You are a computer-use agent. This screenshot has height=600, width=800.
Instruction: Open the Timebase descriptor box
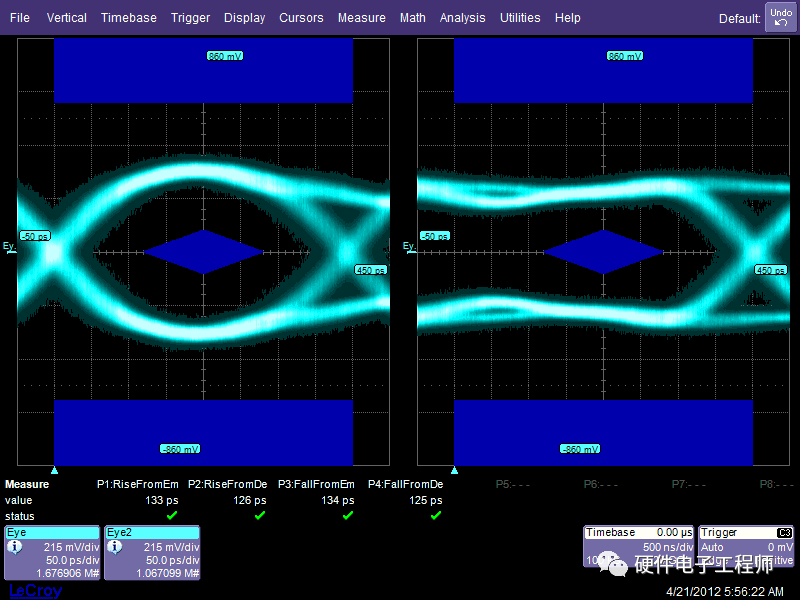point(638,546)
